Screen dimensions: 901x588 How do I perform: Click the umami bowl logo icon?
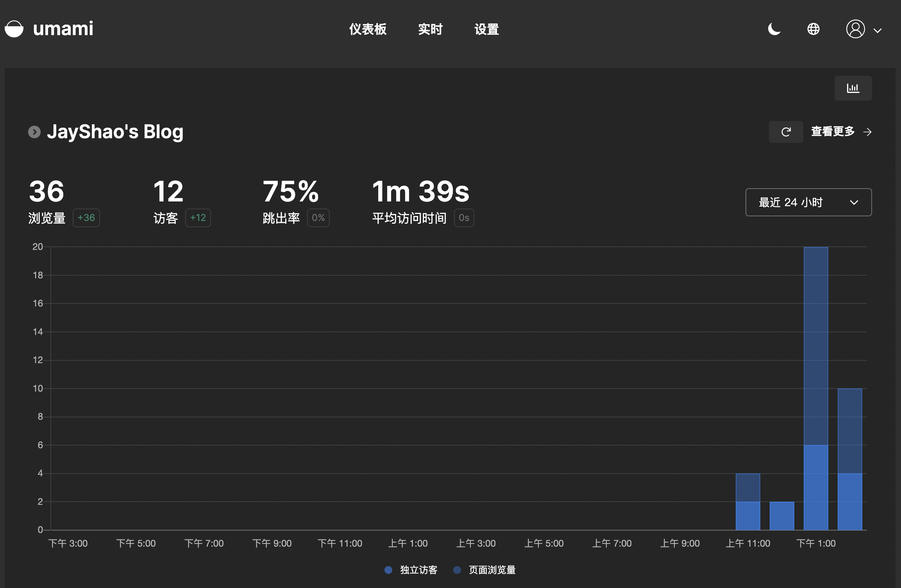[14, 29]
